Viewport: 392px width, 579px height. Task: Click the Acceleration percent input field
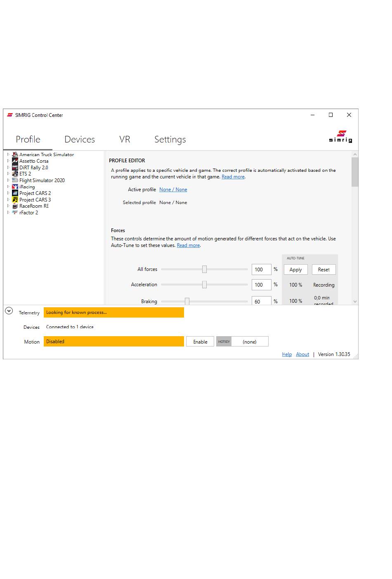pyautogui.click(x=262, y=285)
